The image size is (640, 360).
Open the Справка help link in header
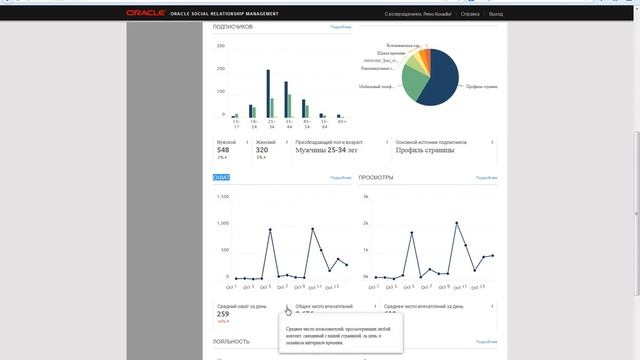470,14
